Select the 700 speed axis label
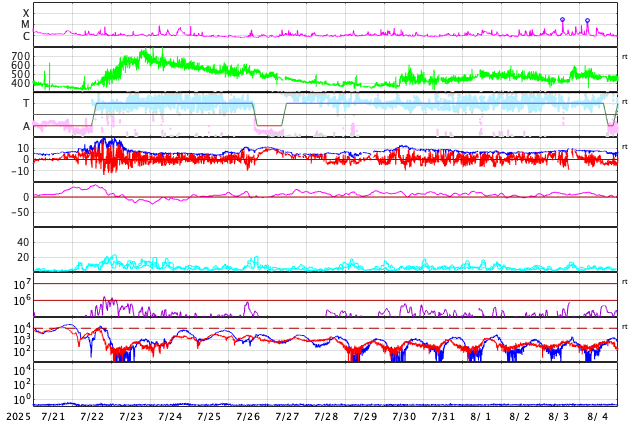Image resolution: width=634 pixels, height=424 pixels. 21,56
